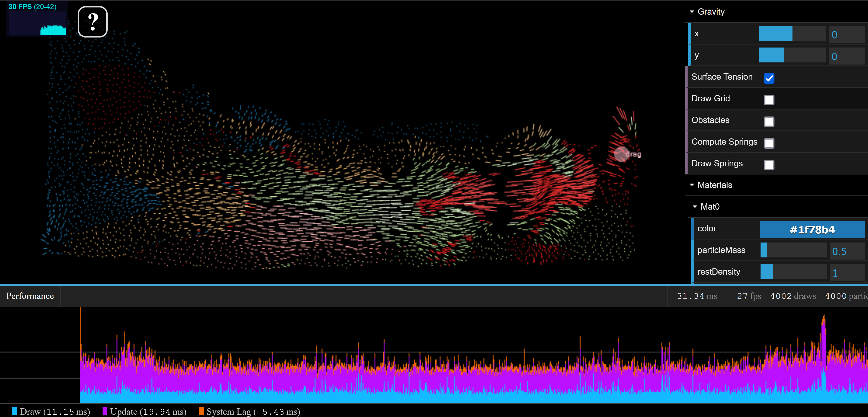This screenshot has height=417, width=868.
Task: Turn on Compute Springs checkbox
Action: (769, 143)
